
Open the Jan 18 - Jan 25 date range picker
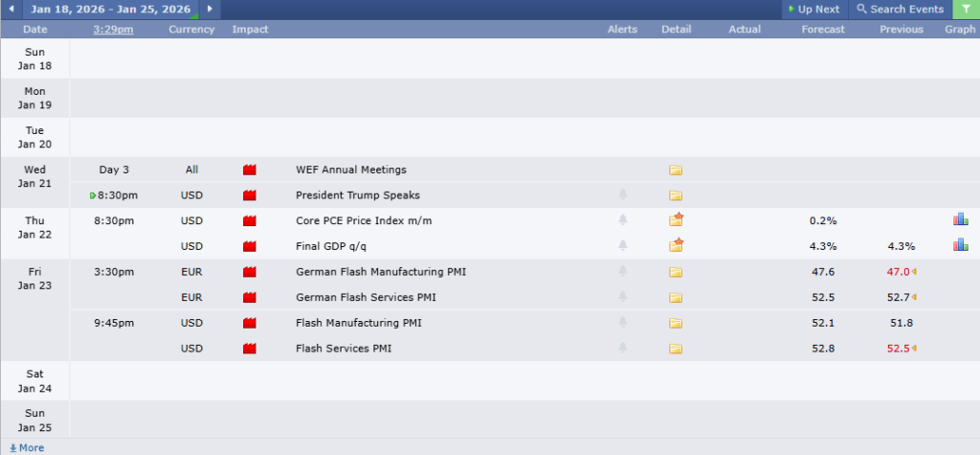click(110, 10)
